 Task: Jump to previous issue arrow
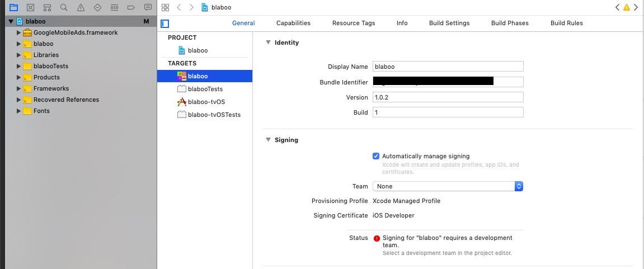pyautogui.click(x=617, y=7)
